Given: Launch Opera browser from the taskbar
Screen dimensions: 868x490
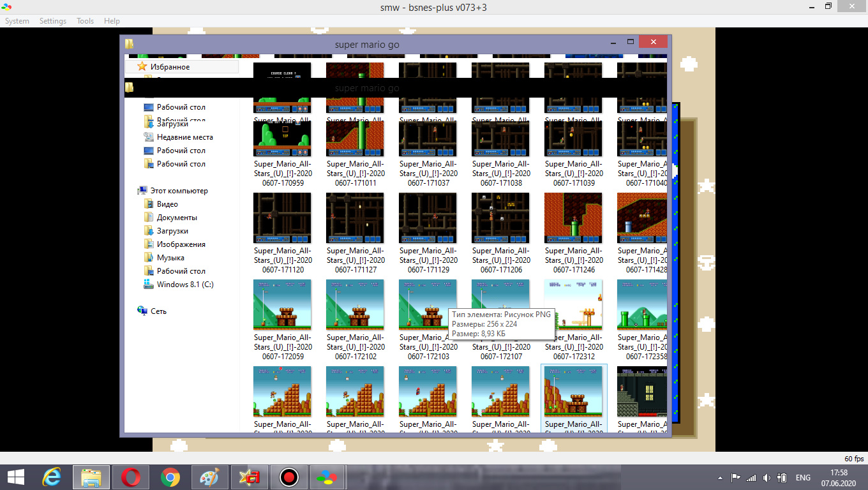Looking at the screenshot, I should point(131,477).
